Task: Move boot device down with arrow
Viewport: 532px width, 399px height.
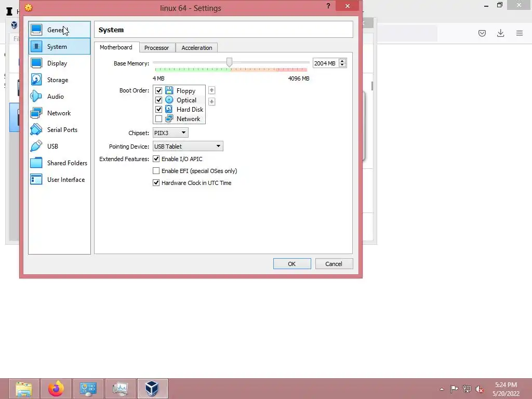Action: point(212,101)
